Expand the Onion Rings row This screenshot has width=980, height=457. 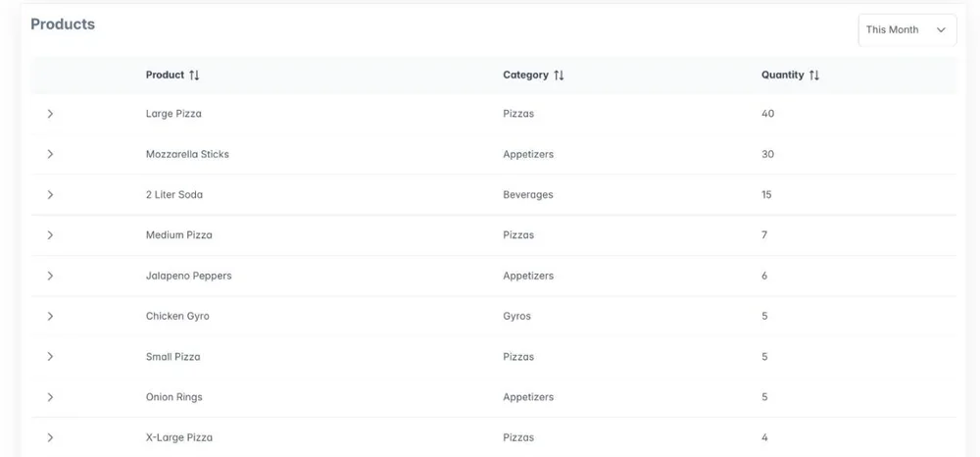tap(50, 397)
